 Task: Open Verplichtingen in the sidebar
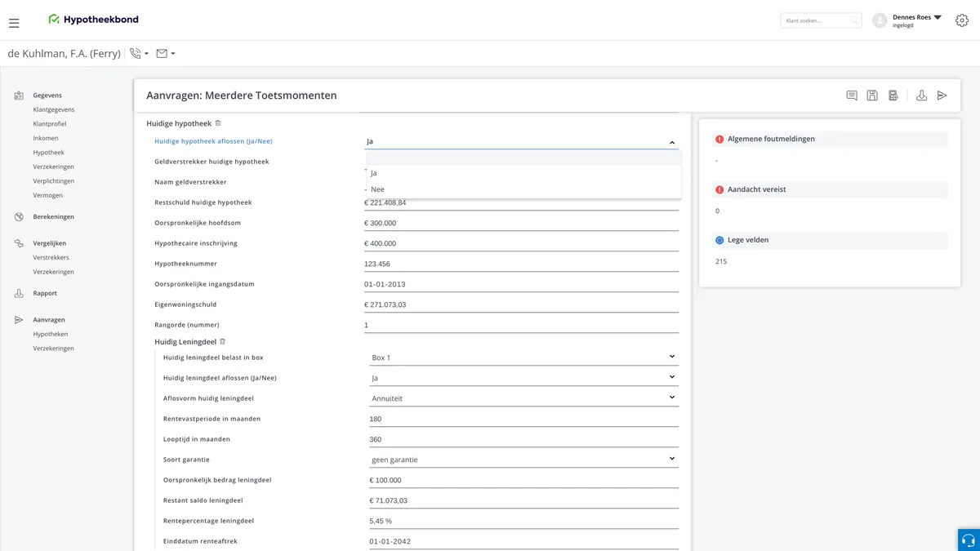(x=54, y=181)
